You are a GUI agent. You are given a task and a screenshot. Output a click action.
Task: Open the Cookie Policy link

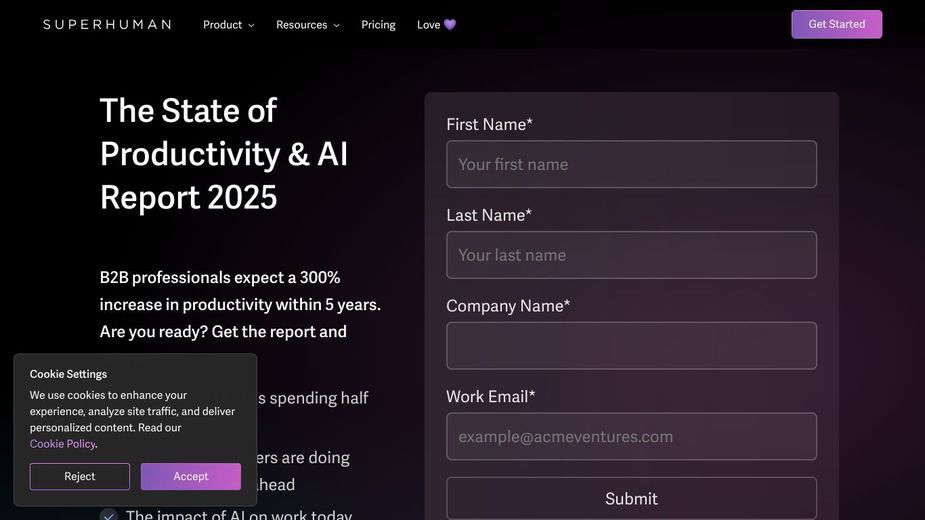point(63,444)
